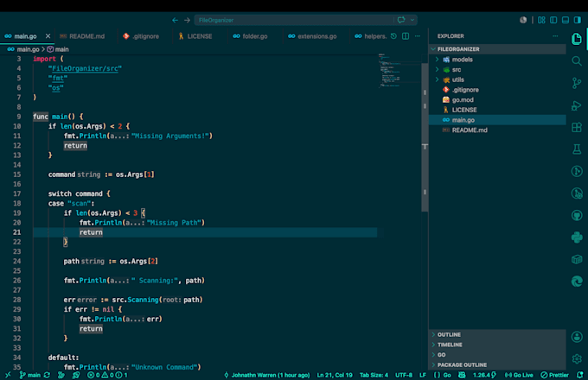Open the Testing flask icon
588x380 pixels.
[x=577, y=149]
